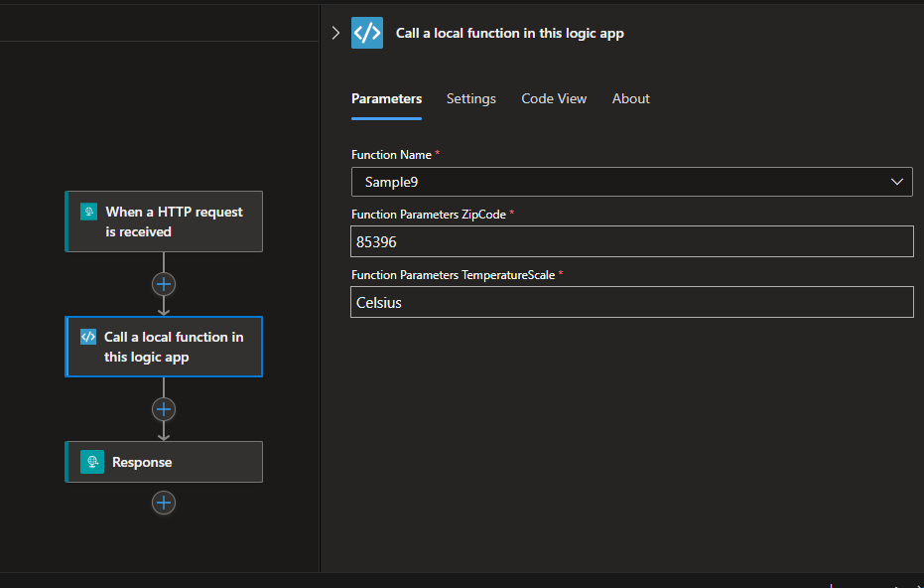
Task: Click the 'Function Name' label
Action: pyautogui.click(x=391, y=155)
